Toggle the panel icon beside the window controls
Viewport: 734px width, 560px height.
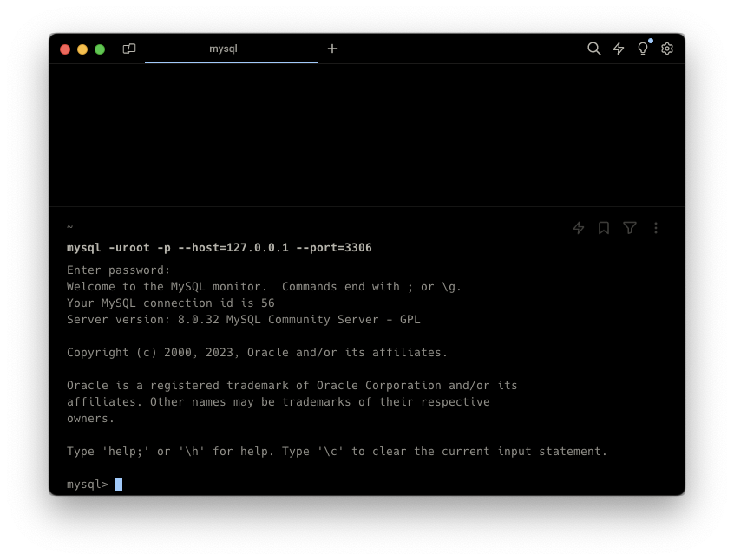[129, 49]
